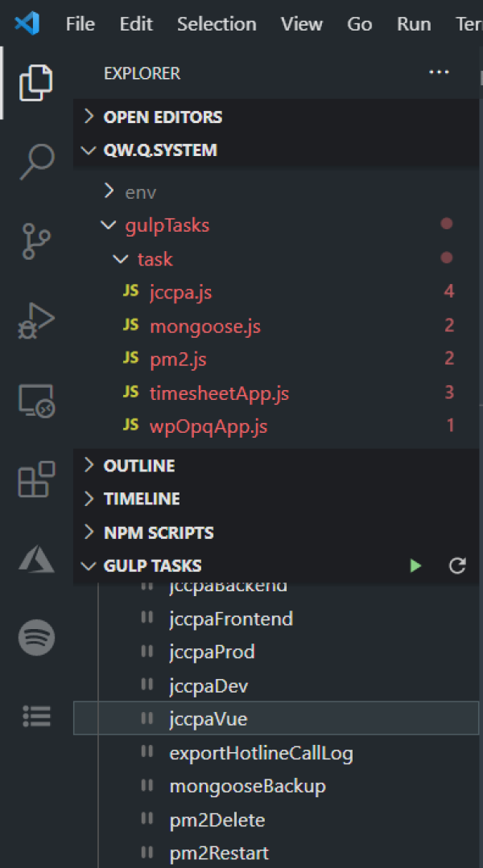Open the Run menu

[414, 24]
